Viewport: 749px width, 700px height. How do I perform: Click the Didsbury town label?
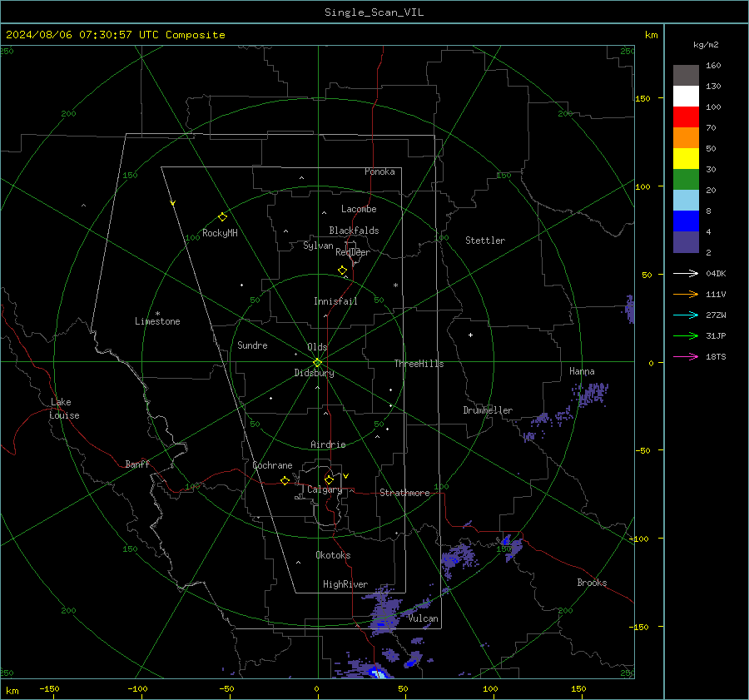click(314, 373)
